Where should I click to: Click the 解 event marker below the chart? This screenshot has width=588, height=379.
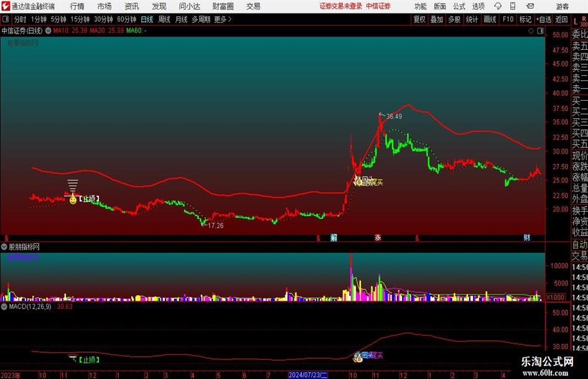pyautogui.click(x=334, y=238)
